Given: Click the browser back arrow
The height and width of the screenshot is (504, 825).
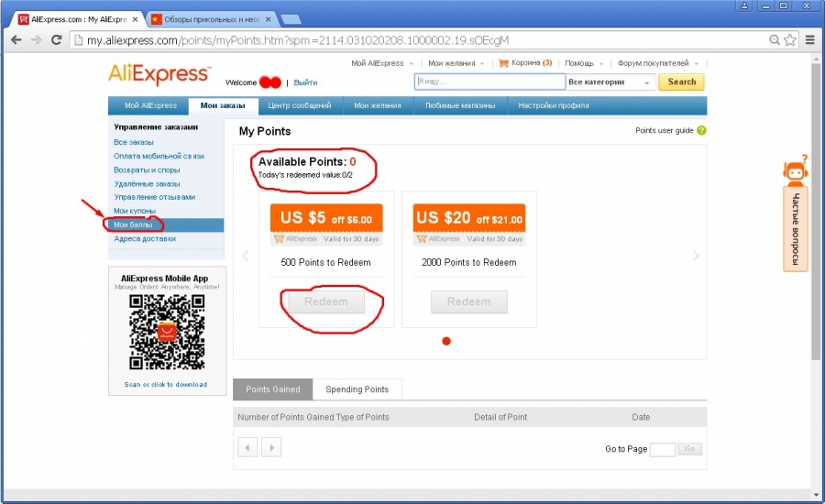Looking at the screenshot, I should tap(16, 39).
